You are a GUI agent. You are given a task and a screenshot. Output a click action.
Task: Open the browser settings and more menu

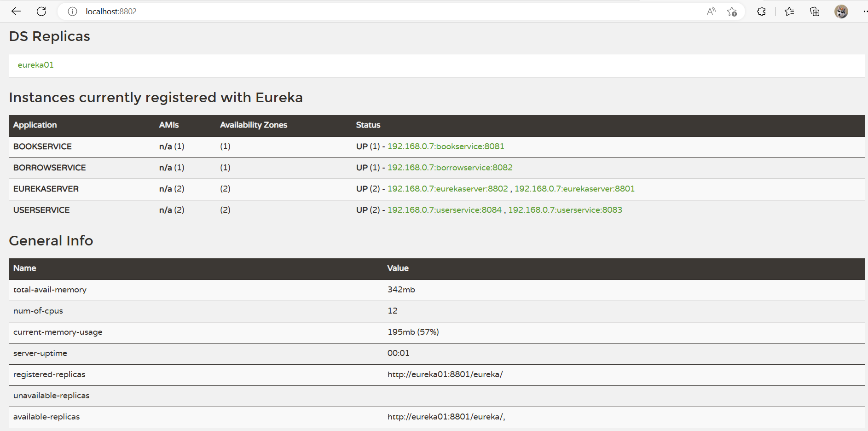(865, 12)
